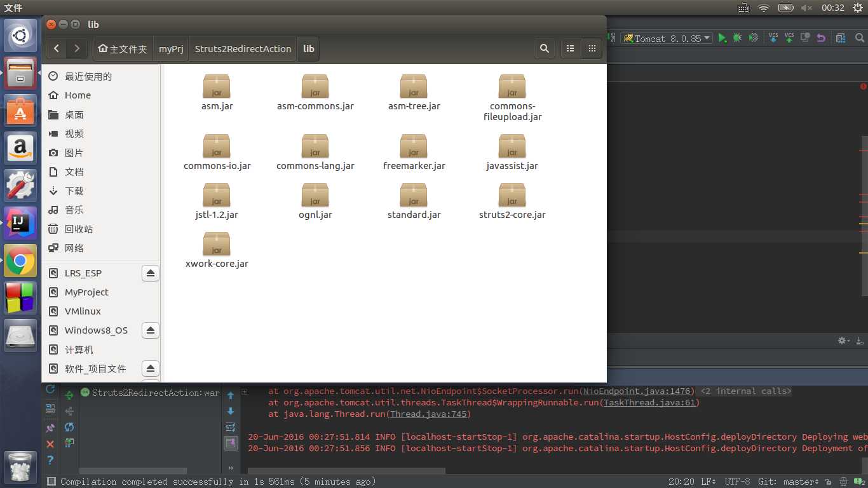
Task: Open the asm.jar file
Action: 217,93
